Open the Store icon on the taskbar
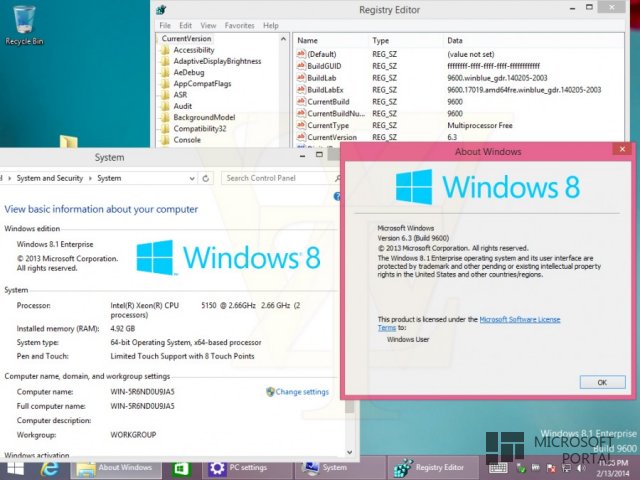Viewport: 640px width, 480px height. click(x=181, y=469)
